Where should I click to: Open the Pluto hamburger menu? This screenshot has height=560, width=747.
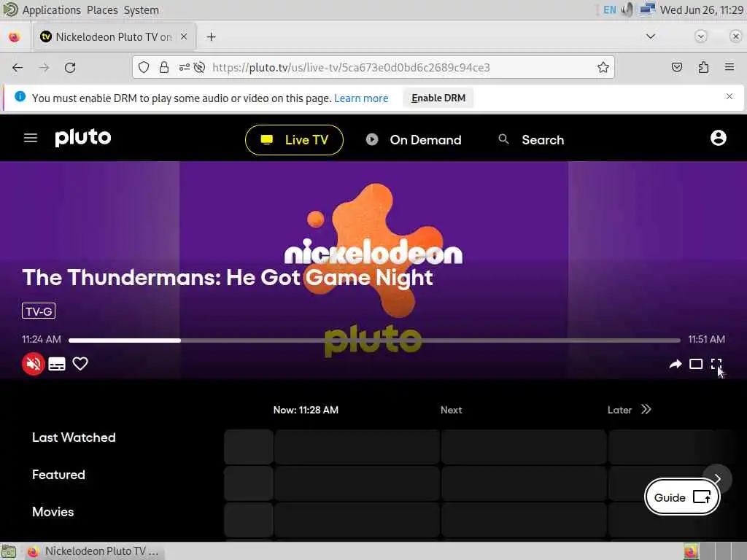(31, 138)
